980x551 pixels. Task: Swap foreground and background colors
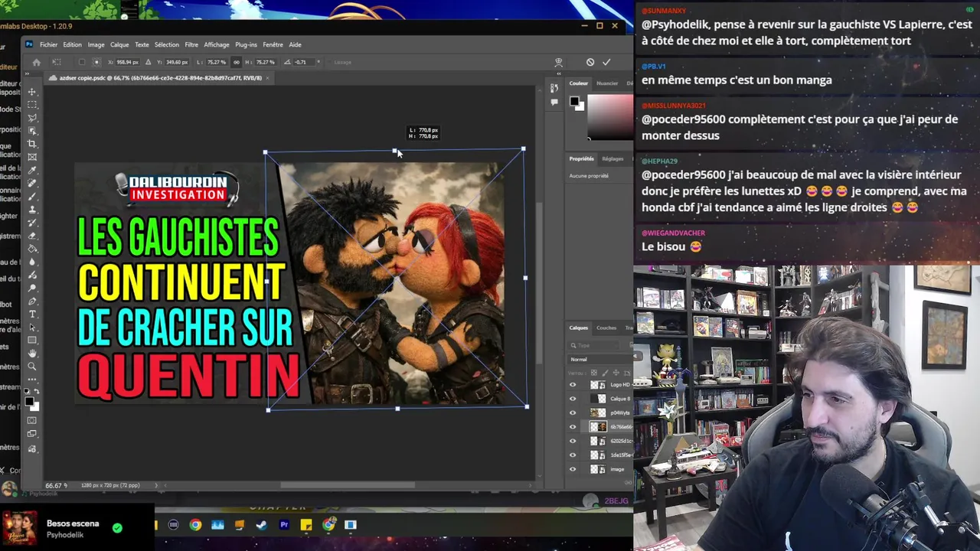coord(37,391)
